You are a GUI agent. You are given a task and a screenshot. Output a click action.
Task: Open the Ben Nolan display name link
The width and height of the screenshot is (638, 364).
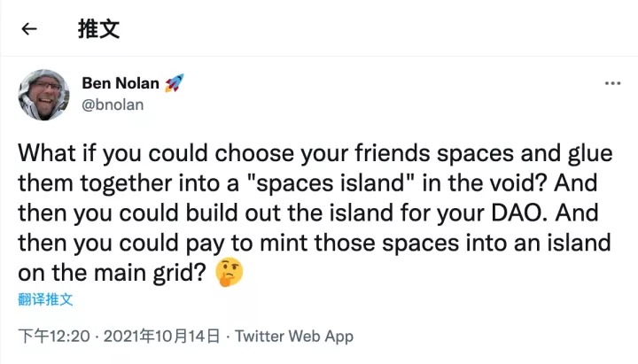(x=121, y=83)
